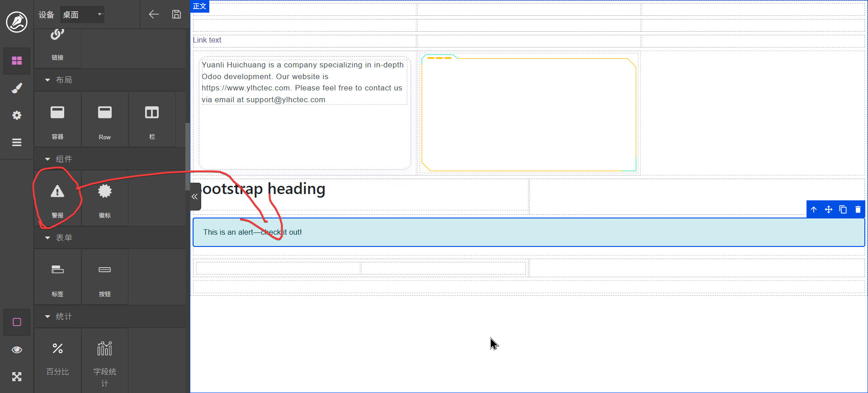This screenshot has height=393, width=868.
Task: Select the 徽标 badge component block
Action: pyautogui.click(x=104, y=199)
